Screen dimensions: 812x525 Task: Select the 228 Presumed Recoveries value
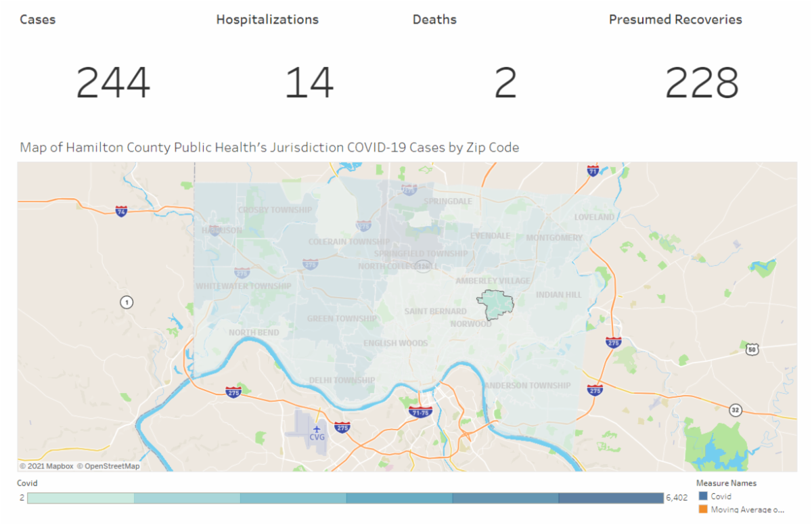702,83
